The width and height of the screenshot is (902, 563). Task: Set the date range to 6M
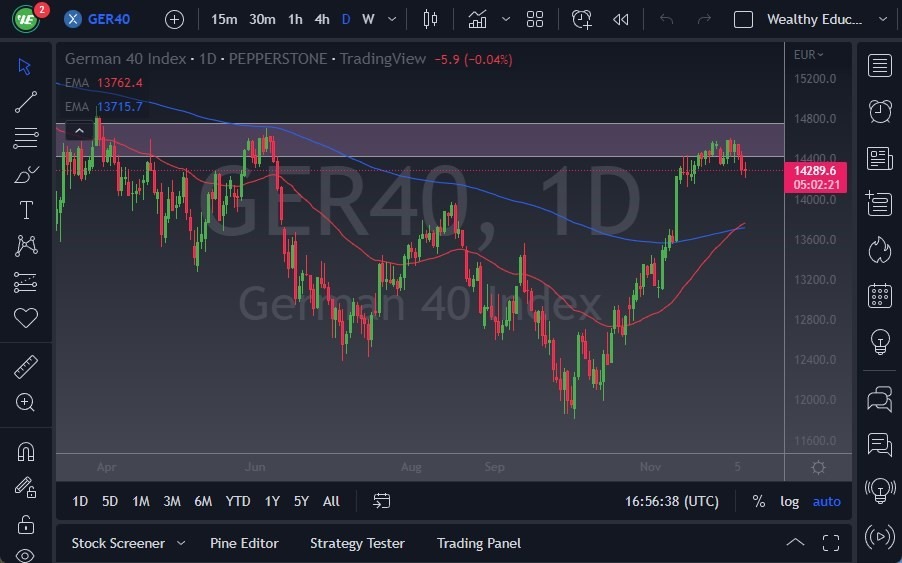(x=203, y=501)
